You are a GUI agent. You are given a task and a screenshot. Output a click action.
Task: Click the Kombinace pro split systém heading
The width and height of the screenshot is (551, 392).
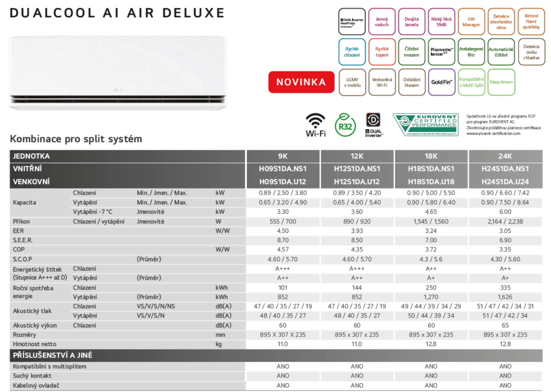click(76, 139)
